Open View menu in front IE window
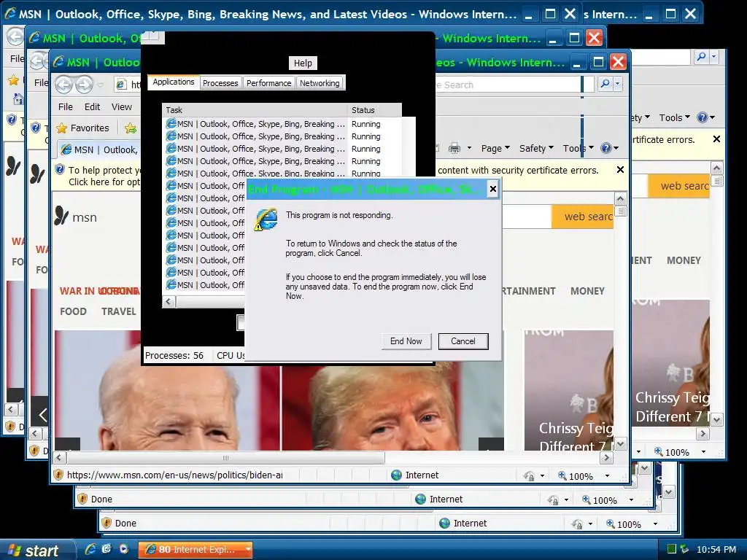The image size is (747, 560). (122, 106)
